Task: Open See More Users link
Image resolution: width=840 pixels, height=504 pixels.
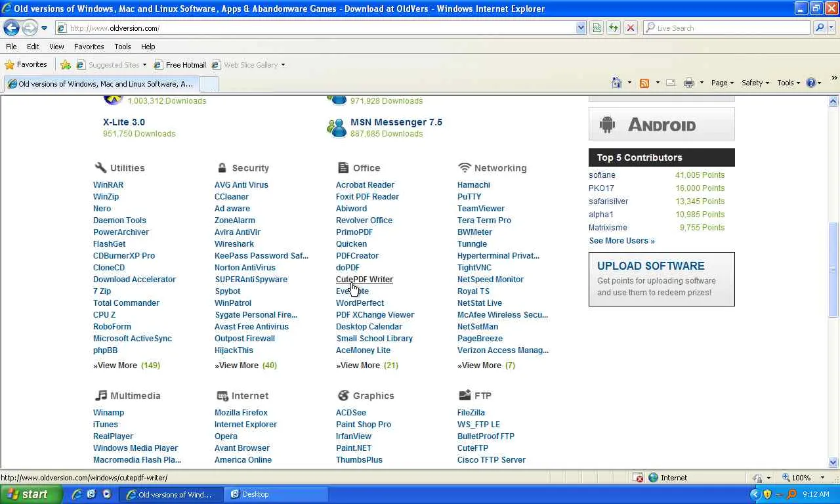Action: pos(622,241)
